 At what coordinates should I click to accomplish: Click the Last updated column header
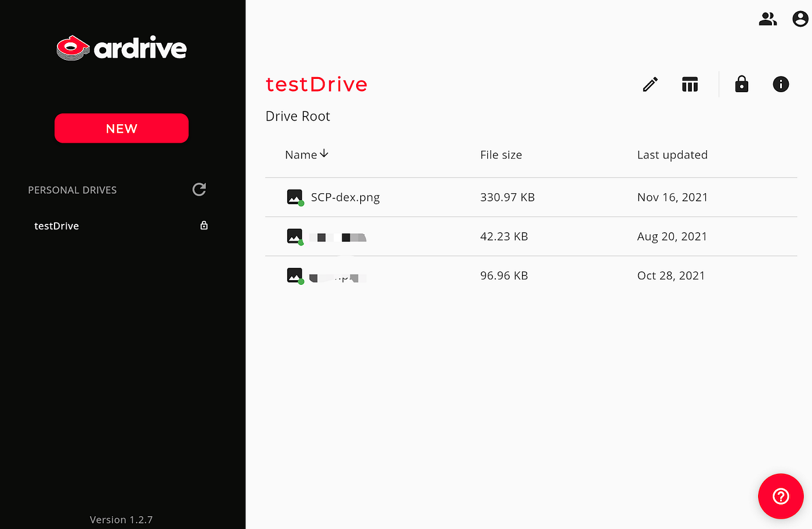(672, 155)
